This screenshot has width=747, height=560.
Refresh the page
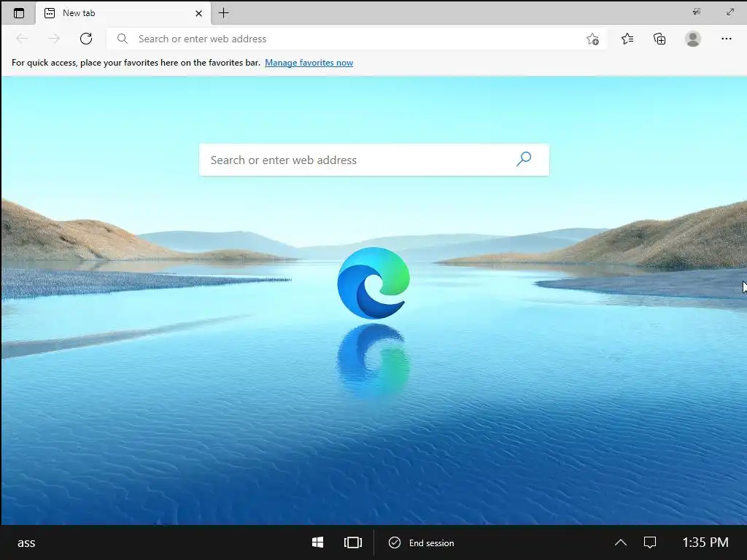[86, 39]
